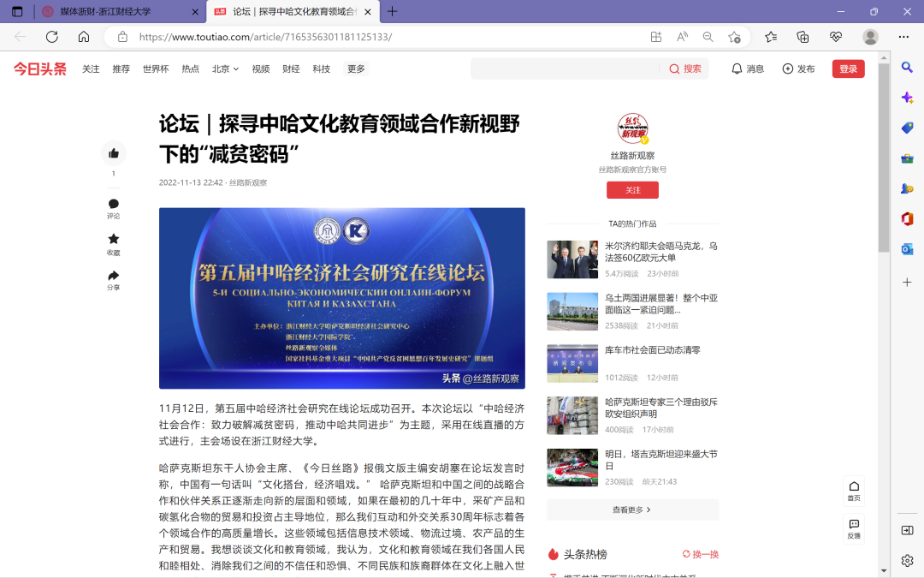Open article 明日，塔吉克斯坦迎来盛大节日
924x578 pixels.
click(x=661, y=460)
